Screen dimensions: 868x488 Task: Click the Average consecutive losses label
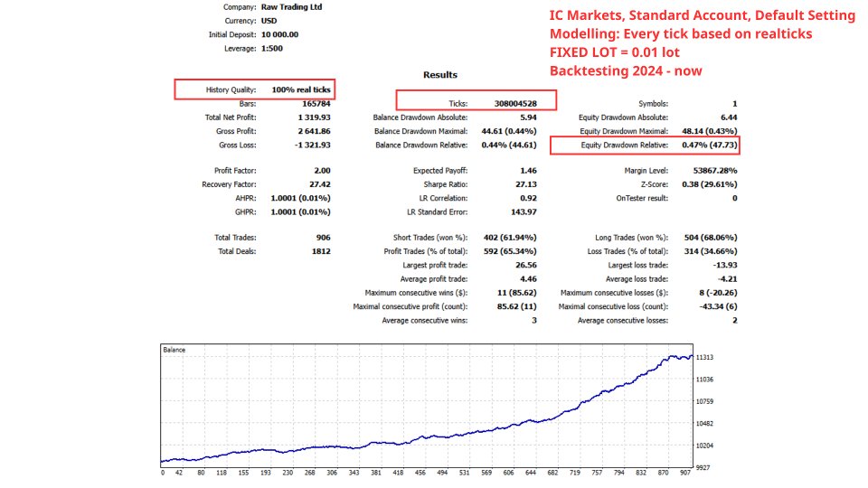tap(623, 321)
